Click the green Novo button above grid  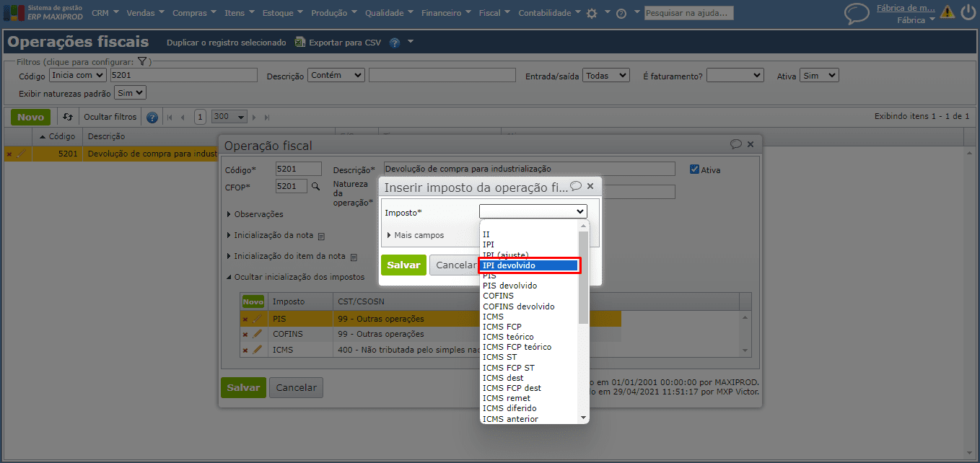point(31,117)
